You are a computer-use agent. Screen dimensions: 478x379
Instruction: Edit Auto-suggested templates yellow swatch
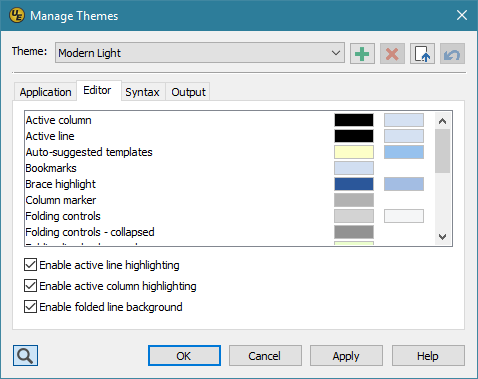[354, 152]
